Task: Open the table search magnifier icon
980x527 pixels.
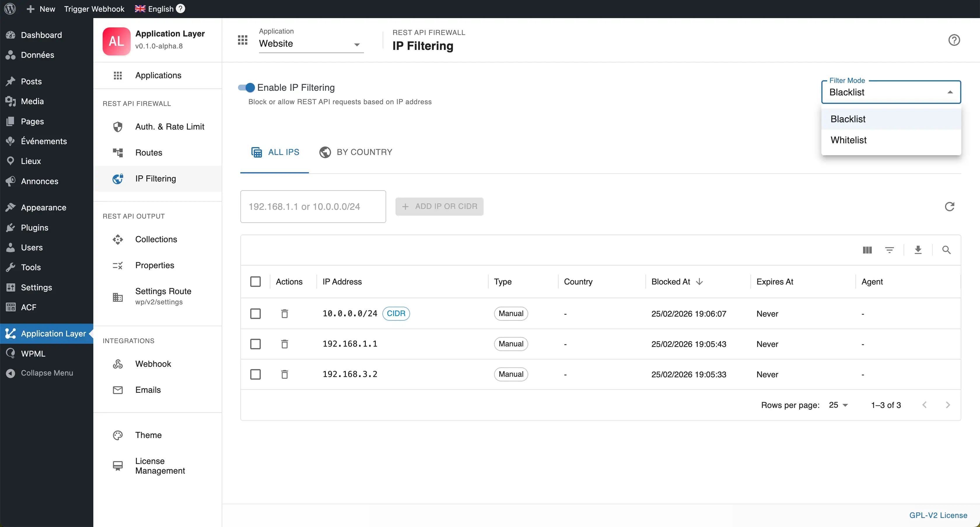Action: click(x=946, y=250)
